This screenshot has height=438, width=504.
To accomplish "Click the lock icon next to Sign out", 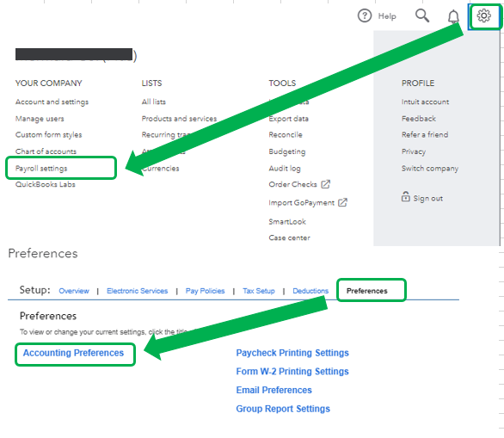I will tap(405, 196).
